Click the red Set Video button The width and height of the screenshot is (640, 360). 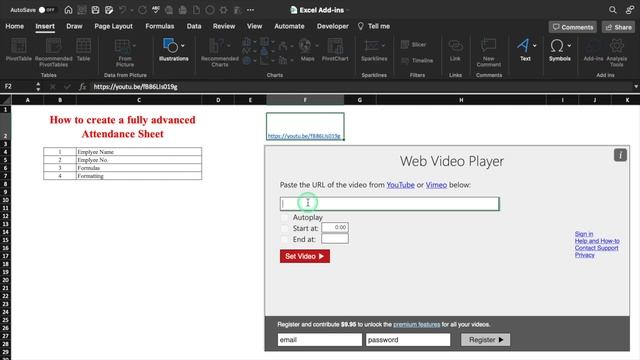click(305, 256)
